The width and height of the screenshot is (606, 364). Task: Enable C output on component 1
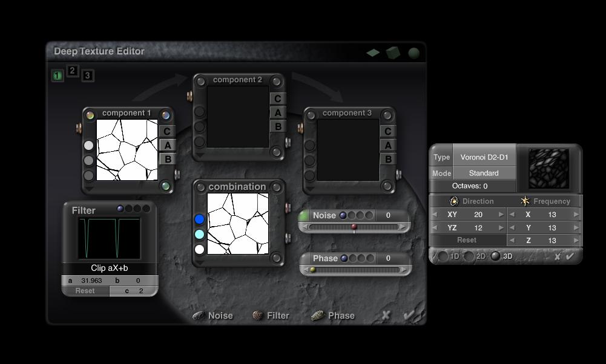pos(167,131)
